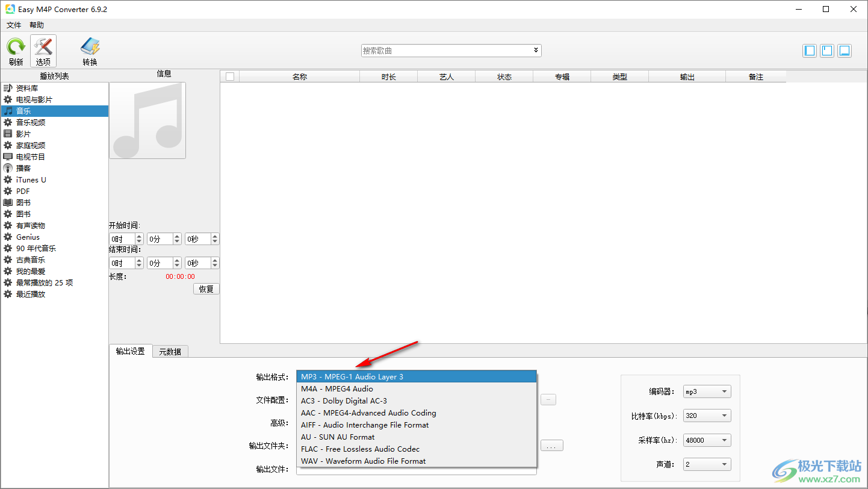
Task: Open the 音乐视频 playlist
Action: pyautogui.click(x=54, y=122)
